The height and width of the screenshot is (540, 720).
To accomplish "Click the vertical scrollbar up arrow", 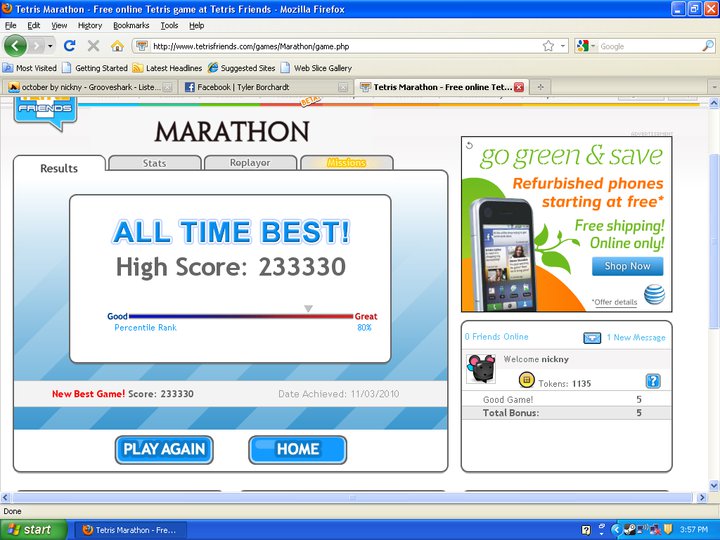I will point(714,103).
